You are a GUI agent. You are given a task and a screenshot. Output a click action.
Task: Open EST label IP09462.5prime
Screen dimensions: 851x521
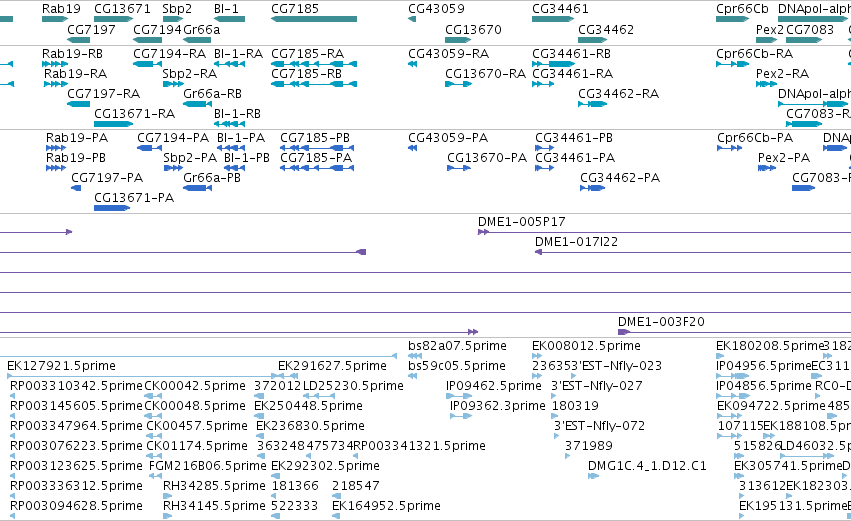click(493, 386)
